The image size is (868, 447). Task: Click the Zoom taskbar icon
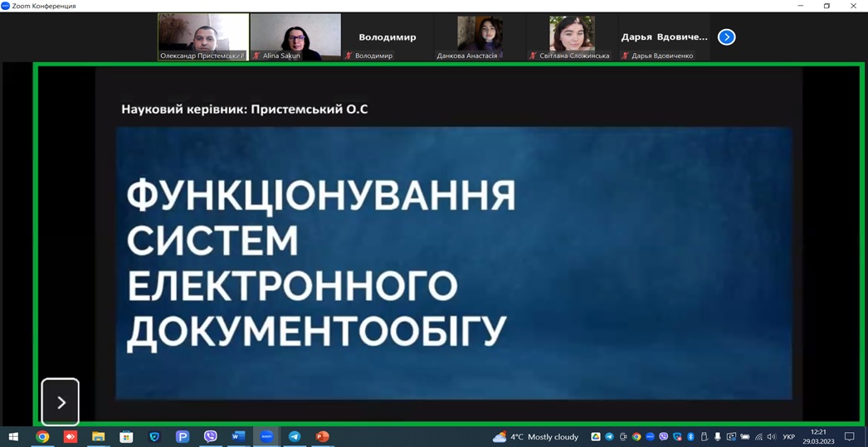(x=266, y=436)
